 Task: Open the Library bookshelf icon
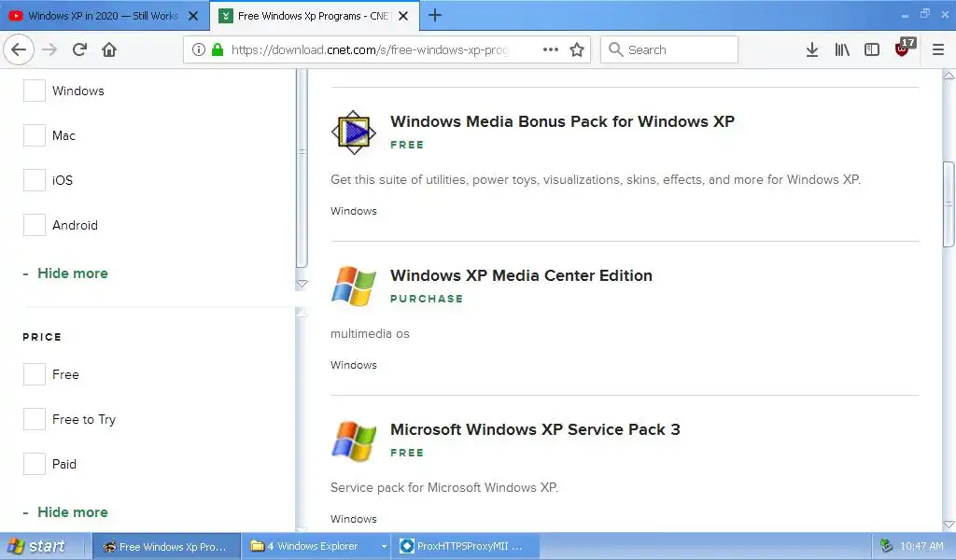(842, 50)
